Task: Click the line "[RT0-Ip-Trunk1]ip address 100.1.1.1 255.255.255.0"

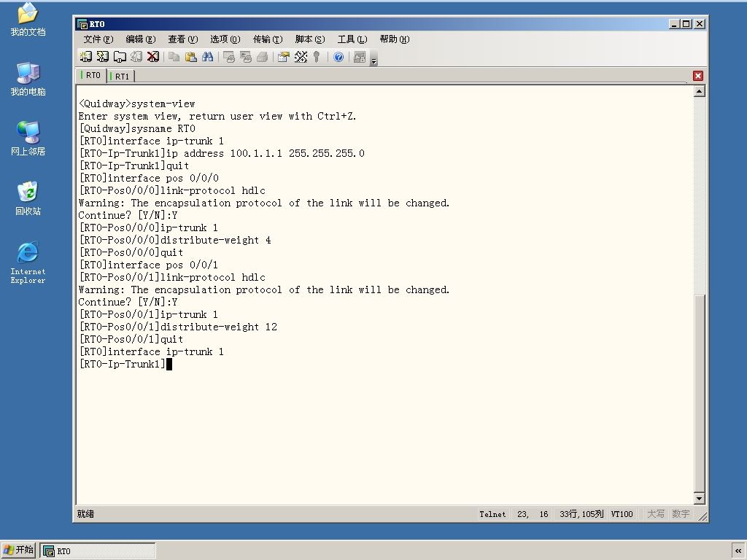Action: tap(222, 153)
